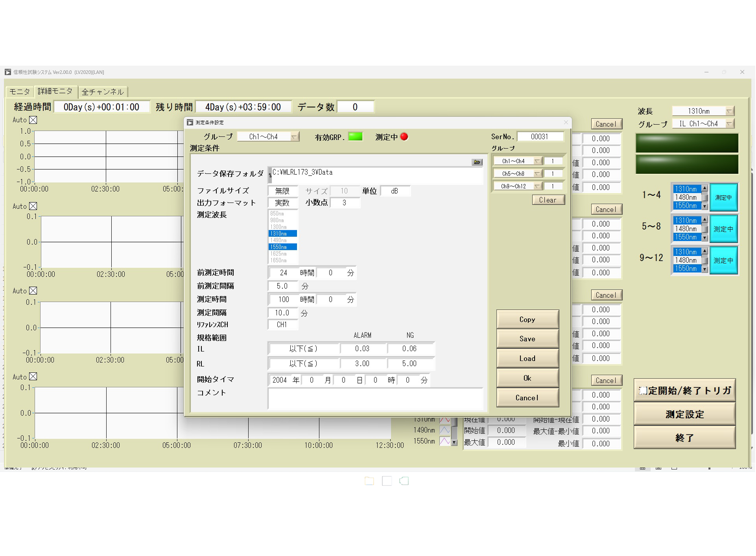Switch to the 詳細モニタ tab
756x556 pixels.
55,91
